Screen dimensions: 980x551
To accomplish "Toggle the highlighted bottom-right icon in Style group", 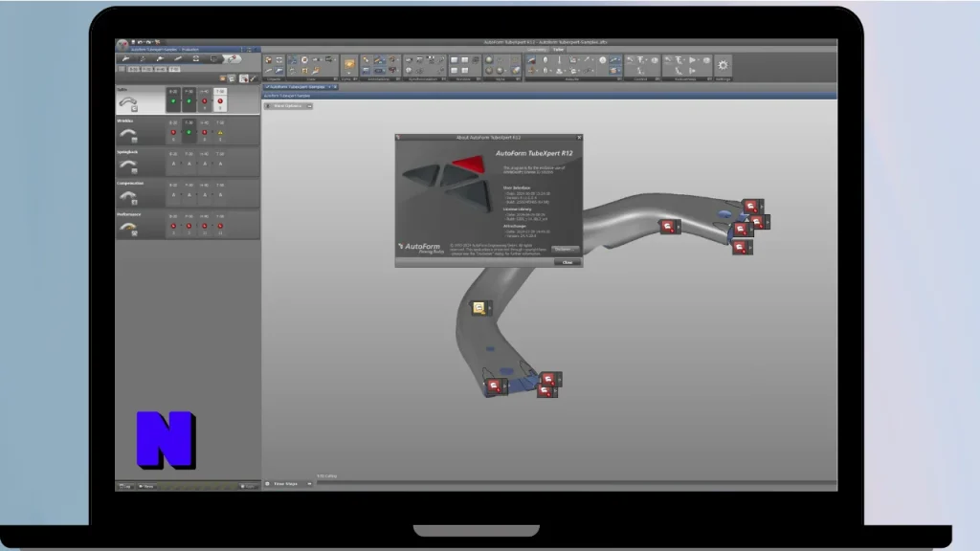I will (516, 71).
